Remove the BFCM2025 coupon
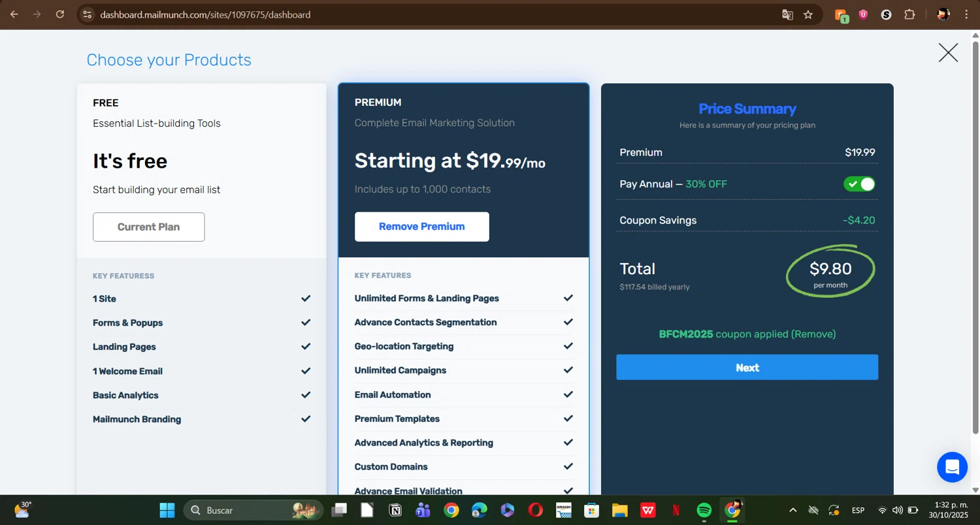 pyautogui.click(x=813, y=334)
